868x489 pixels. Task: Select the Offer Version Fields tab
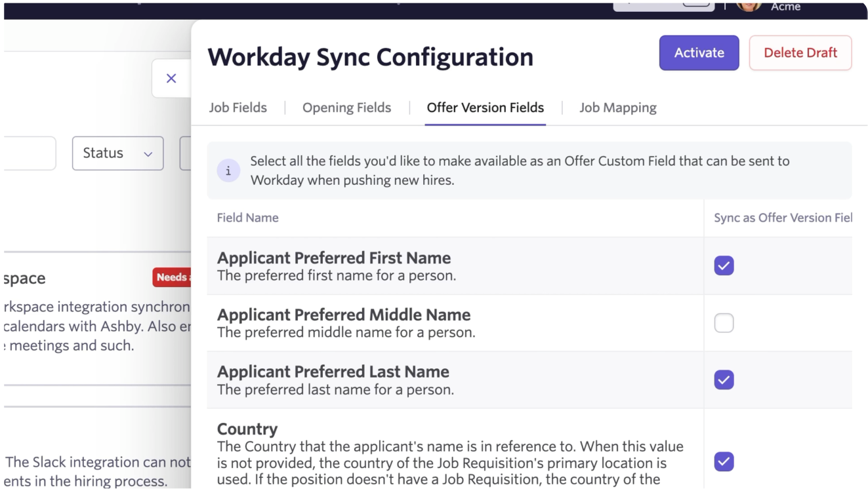tap(485, 108)
